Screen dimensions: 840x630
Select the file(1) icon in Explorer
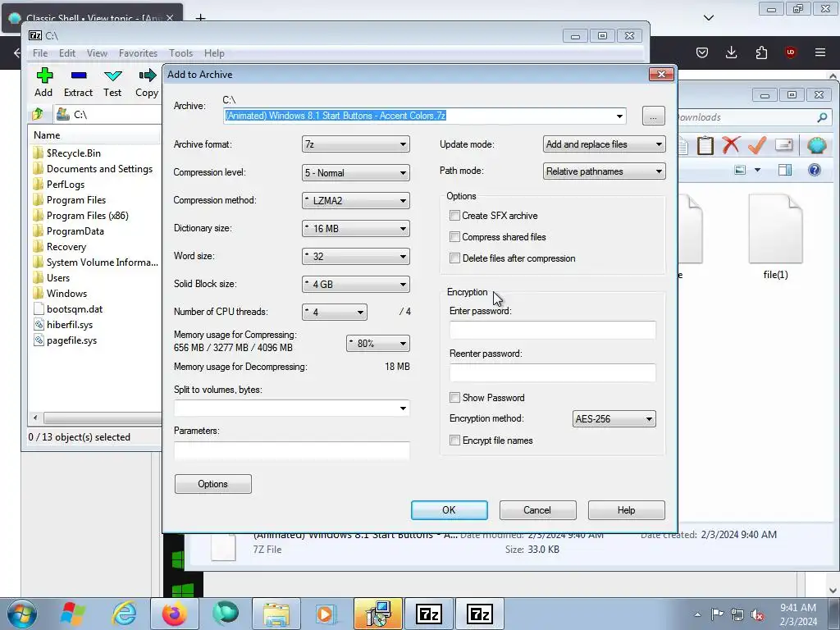pos(775,237)
